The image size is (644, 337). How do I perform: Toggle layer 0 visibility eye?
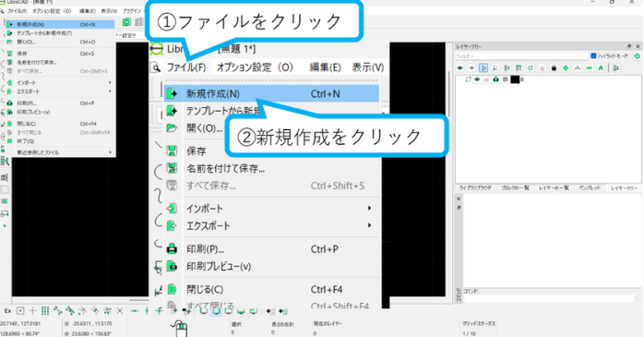pyautogui.click(x=477, y=79)
